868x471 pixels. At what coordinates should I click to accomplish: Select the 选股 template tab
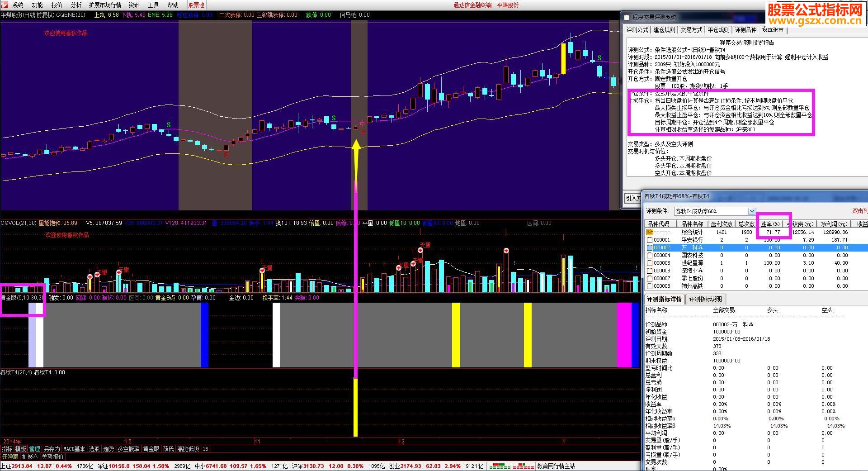pyautogui.click(x=94, y=449)
